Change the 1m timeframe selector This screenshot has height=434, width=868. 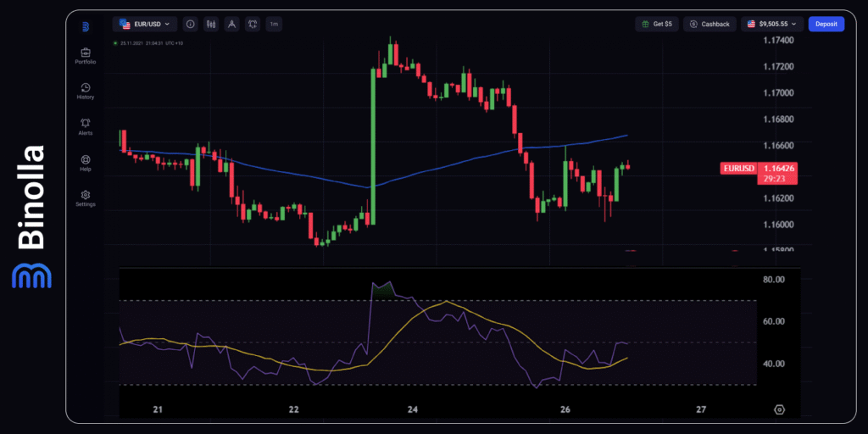point(274,25)
